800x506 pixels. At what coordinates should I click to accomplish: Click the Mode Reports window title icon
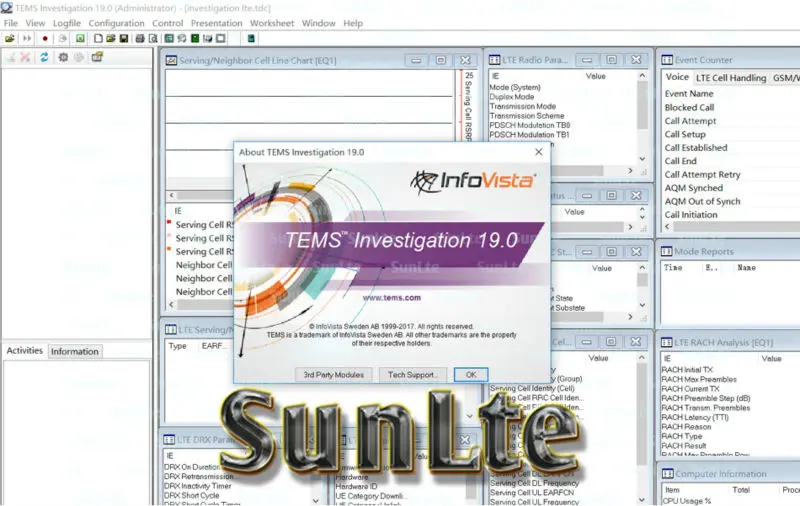point(666,251)
